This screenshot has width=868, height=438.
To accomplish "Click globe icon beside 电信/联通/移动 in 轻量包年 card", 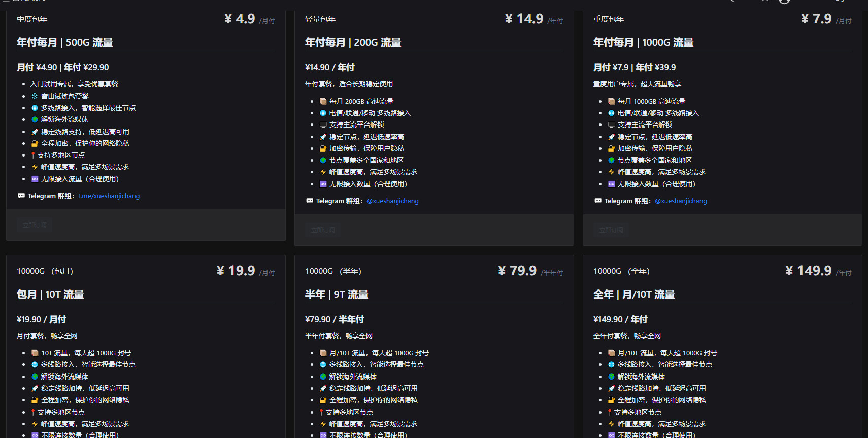I will tap(323, 113).
